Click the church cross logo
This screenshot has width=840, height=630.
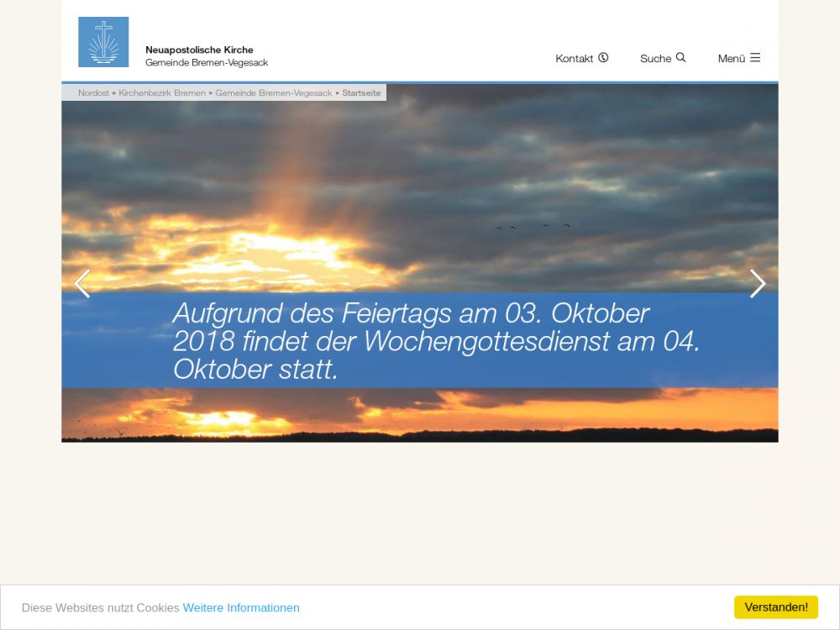[x=103, y=42]
